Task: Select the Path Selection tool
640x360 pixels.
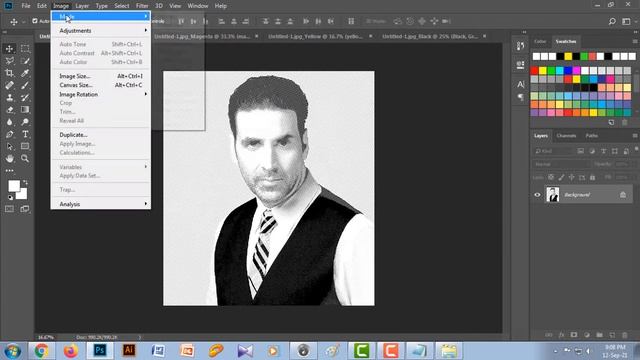Action: click(9, 147)
